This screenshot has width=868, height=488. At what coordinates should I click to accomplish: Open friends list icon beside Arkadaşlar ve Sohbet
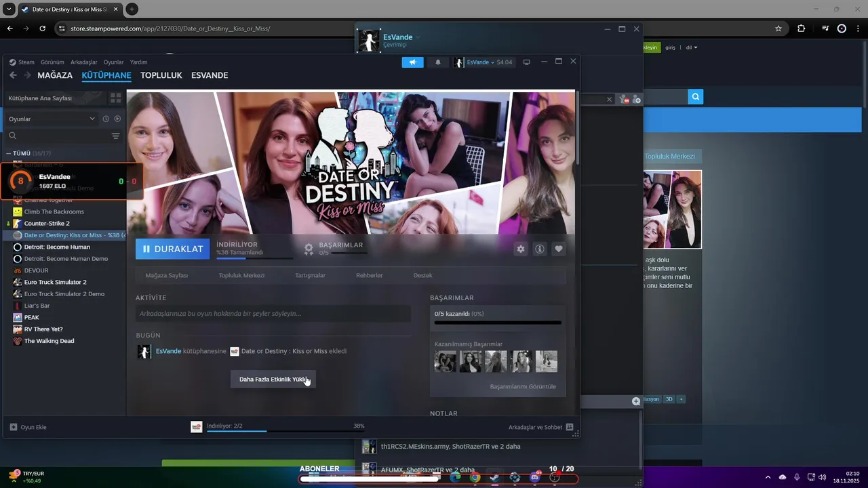[570, 427]
